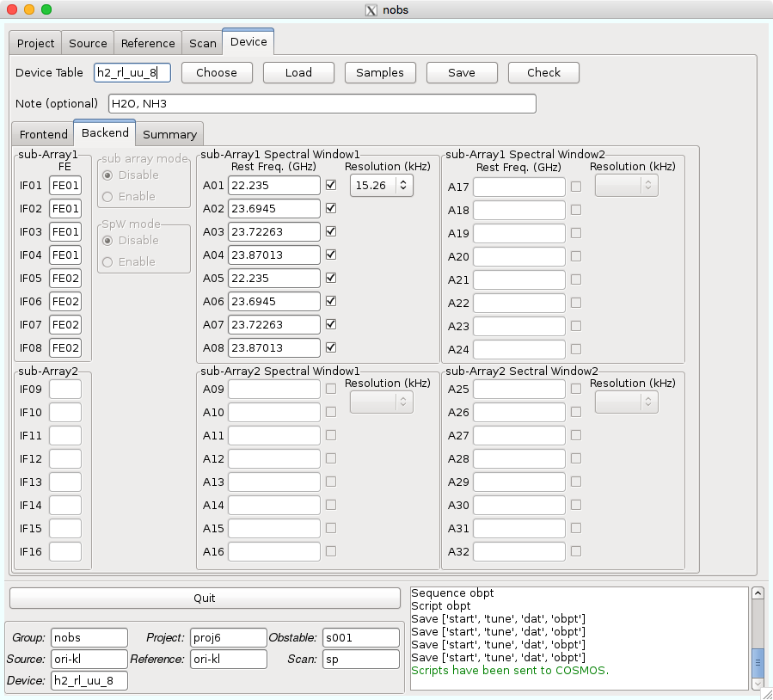Click the IF16 field
Viewport: 773px width, 700px height.
click(65, 551)
